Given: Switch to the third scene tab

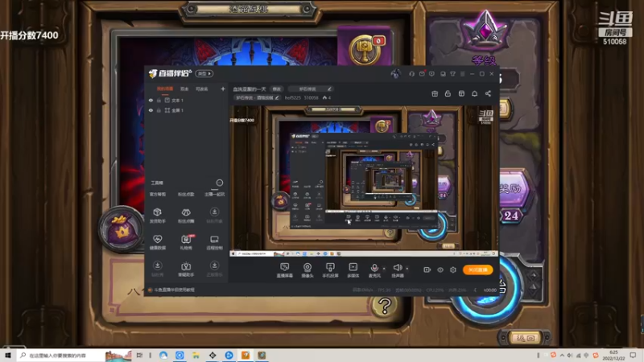Looking at the screenshot, I should pos(202,88).
